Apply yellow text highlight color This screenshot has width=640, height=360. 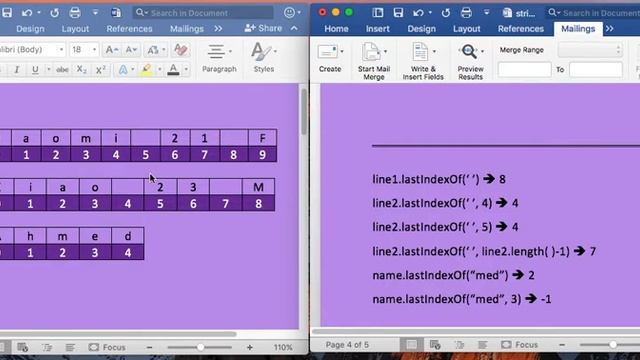click(146, 70)
